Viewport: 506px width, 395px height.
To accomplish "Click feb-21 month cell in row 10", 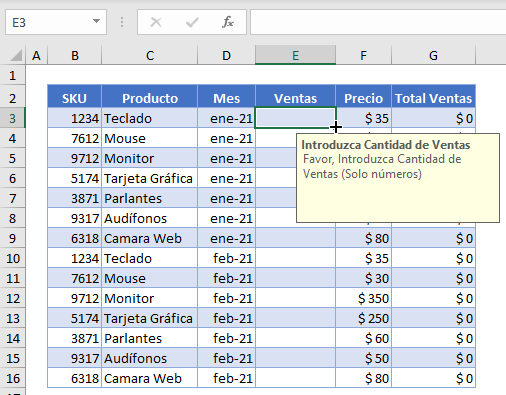I will 226,258.
